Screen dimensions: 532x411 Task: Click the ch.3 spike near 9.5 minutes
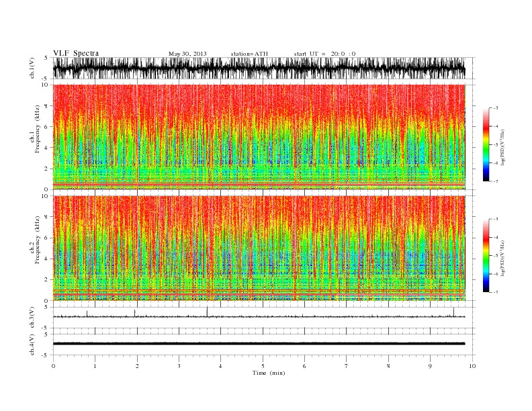453,312
